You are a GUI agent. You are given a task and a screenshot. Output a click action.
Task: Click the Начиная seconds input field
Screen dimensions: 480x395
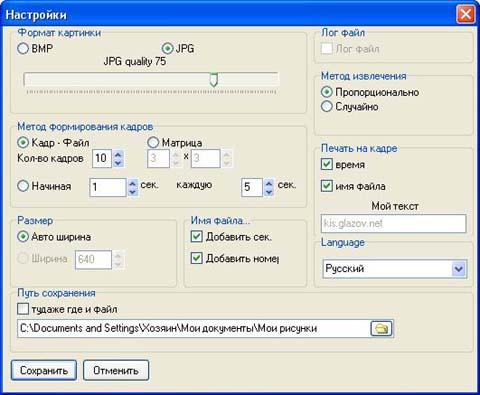108,187
